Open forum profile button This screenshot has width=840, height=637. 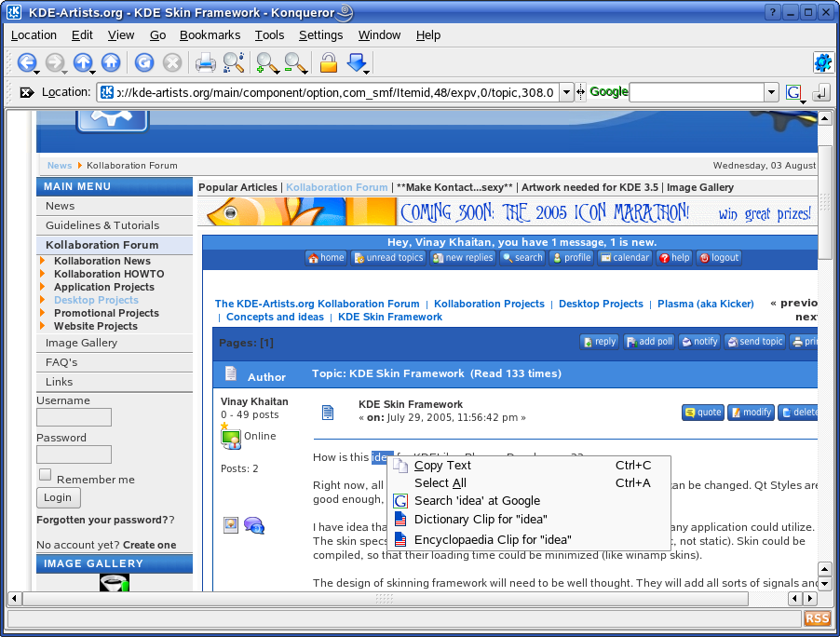571,258
